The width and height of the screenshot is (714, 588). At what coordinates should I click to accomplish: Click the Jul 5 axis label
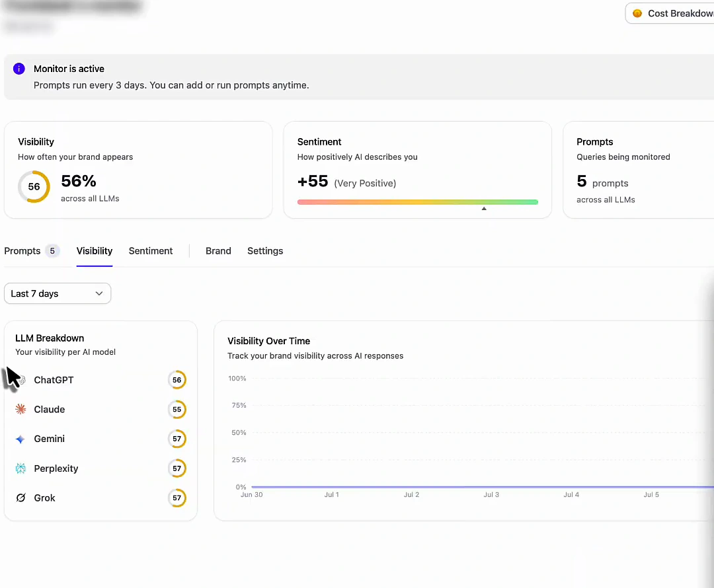coord(651,495)
